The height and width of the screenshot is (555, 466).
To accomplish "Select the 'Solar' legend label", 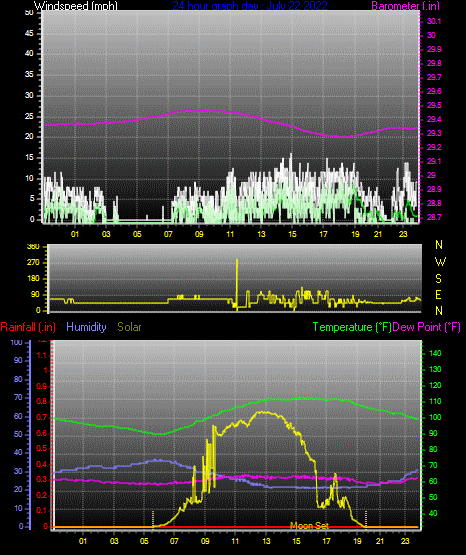I will [x=129, y=327].
